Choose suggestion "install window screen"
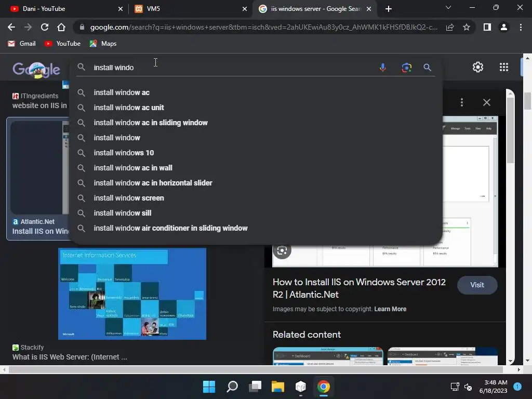The height and width of the screenshot is (399, 532). [x=256, y=198]
